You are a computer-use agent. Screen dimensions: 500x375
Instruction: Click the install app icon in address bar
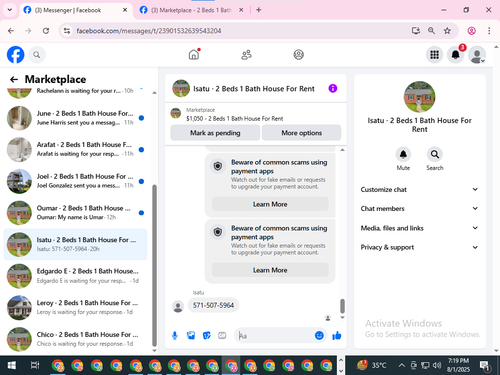[415, 31]
